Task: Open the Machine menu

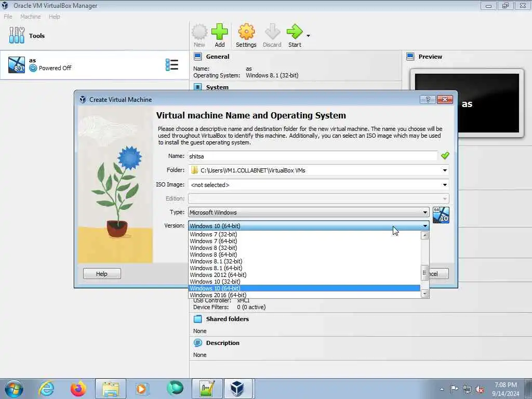Action: click(30, 17)
